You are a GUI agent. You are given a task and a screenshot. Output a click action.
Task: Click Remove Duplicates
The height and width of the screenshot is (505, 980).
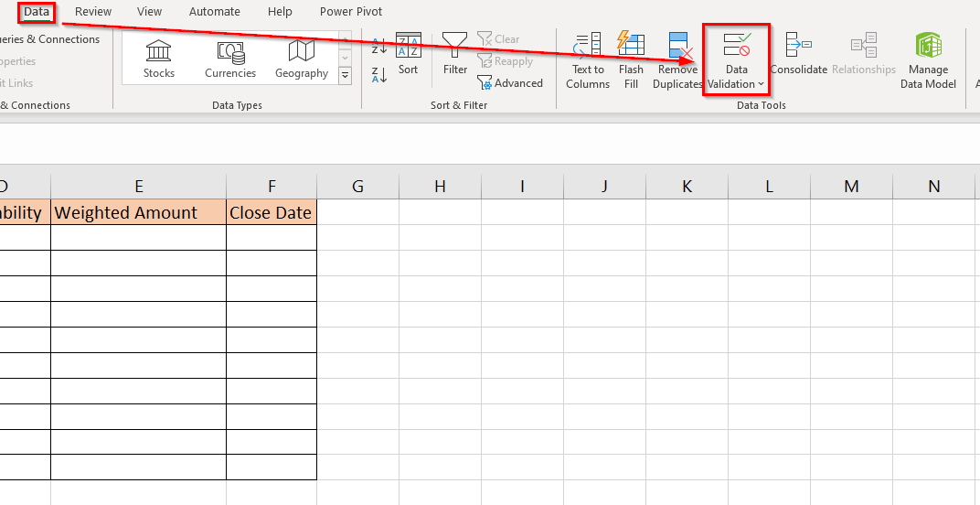(x=677, y=60)
